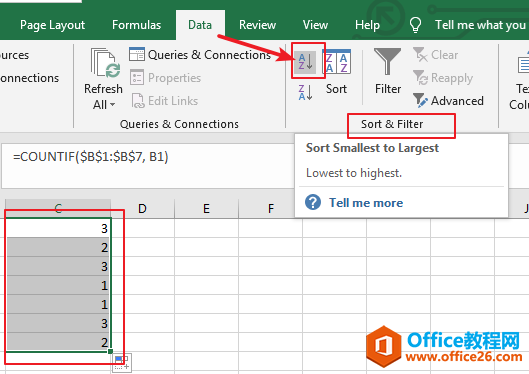Click the Edit Links button
The image size is (529, 374).
click(165, 101)
